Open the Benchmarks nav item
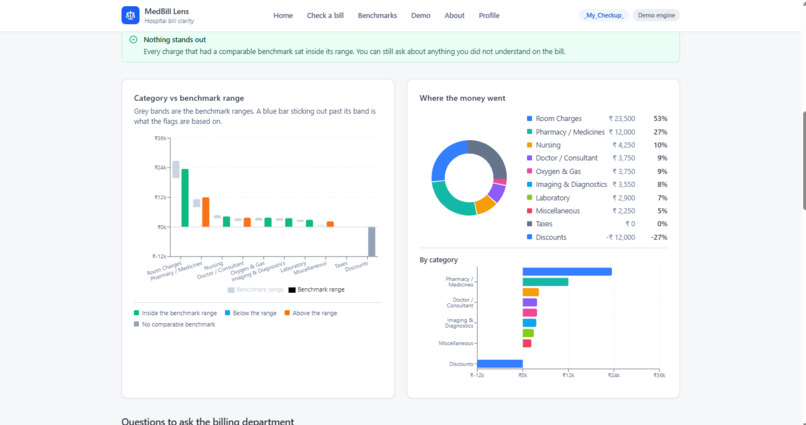Screen dimensions: 806x425 [x=377, y=15]
